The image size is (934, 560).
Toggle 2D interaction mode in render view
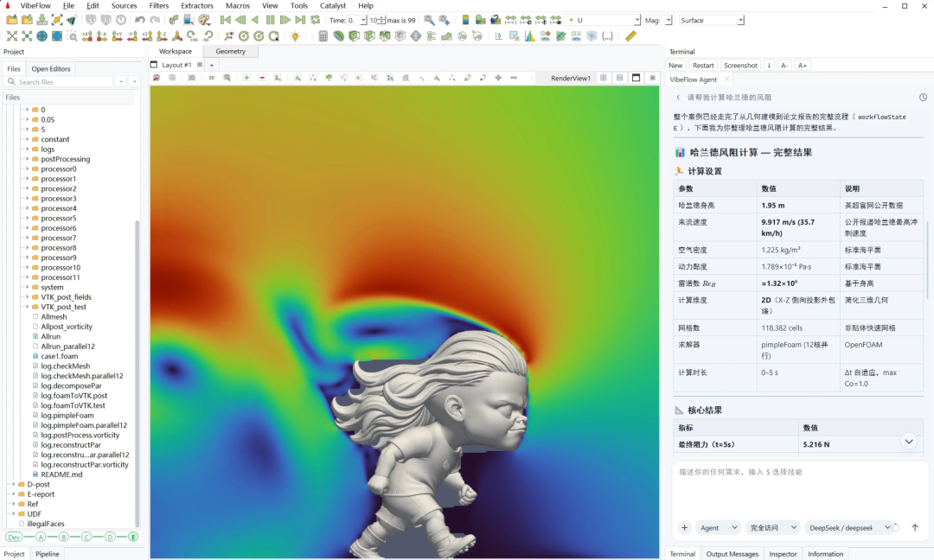coord(212,78)
